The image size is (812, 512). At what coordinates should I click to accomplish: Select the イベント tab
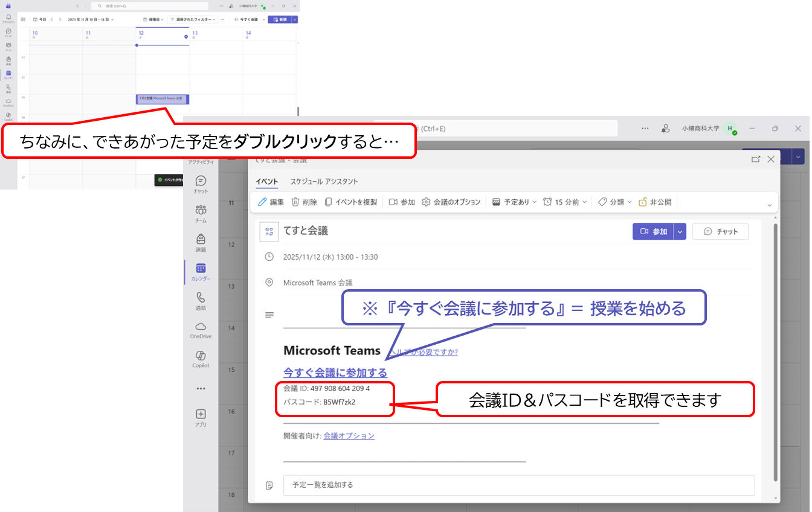pyautogui.click(x=266, y=182)
